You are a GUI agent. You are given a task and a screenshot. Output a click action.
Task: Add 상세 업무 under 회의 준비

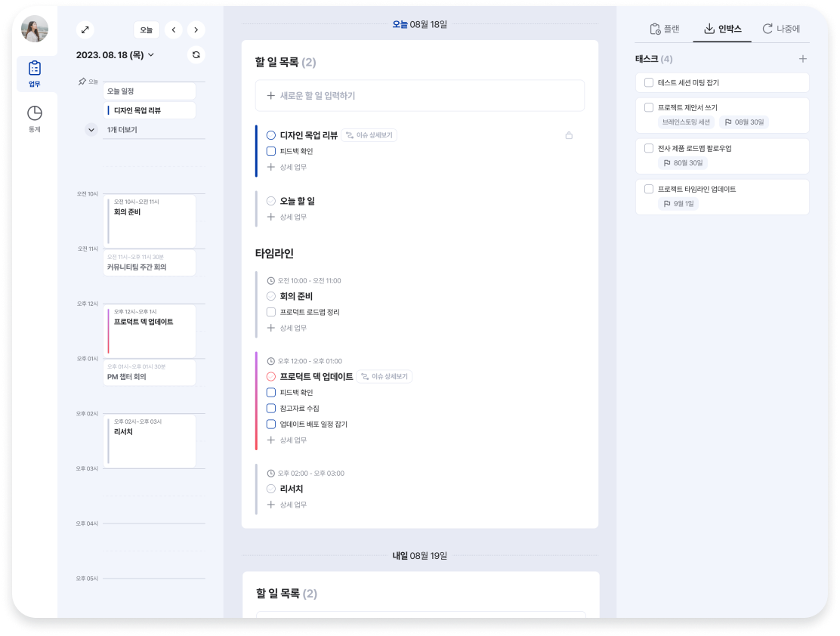click(287, 328)
